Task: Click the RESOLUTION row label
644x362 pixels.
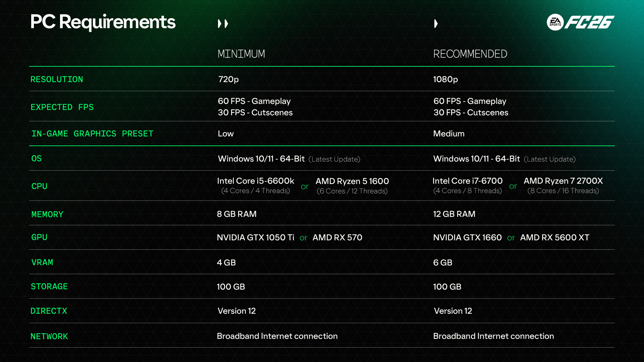Action: tap(57, 79)
